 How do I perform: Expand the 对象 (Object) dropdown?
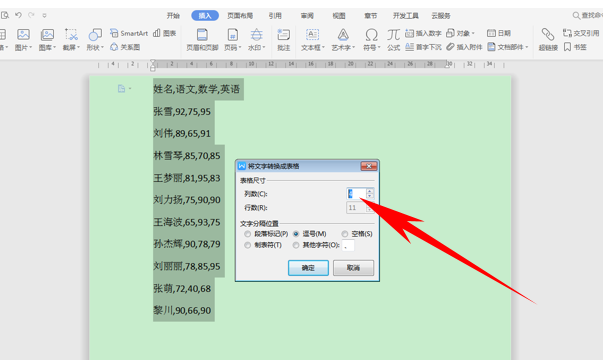473,34
